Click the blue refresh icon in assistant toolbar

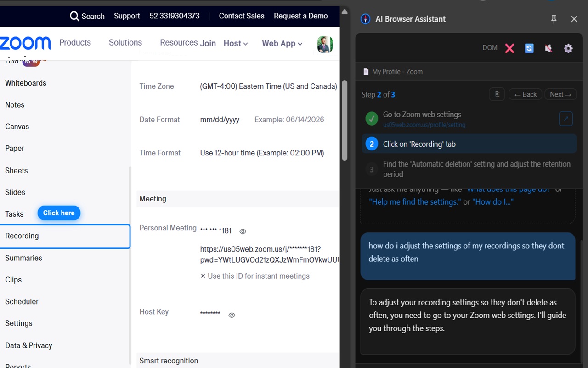point(529,48)
